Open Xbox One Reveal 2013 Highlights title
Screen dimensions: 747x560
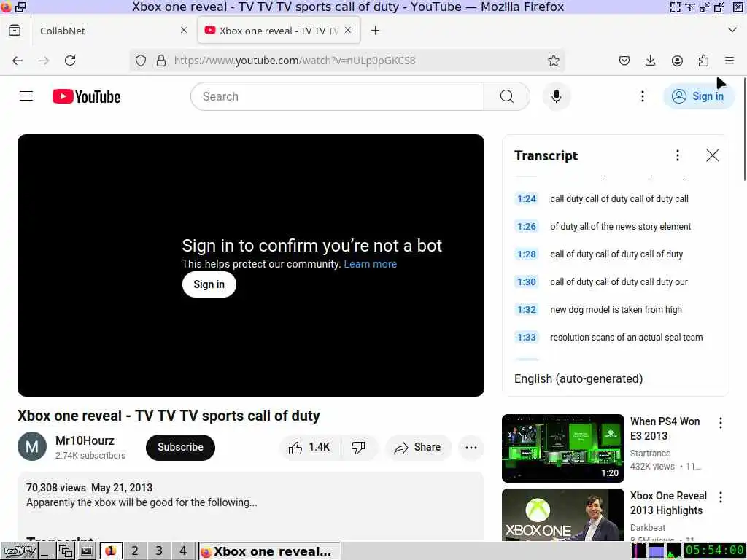point(668,503)
